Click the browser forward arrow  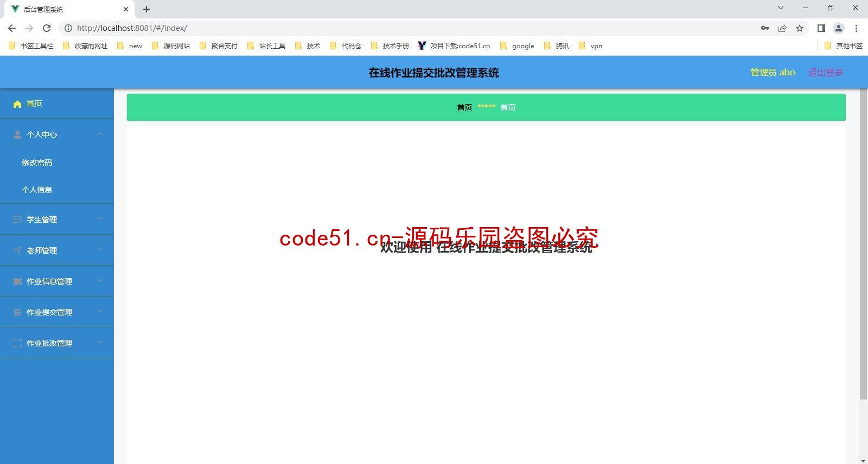(x=29, y=28)
